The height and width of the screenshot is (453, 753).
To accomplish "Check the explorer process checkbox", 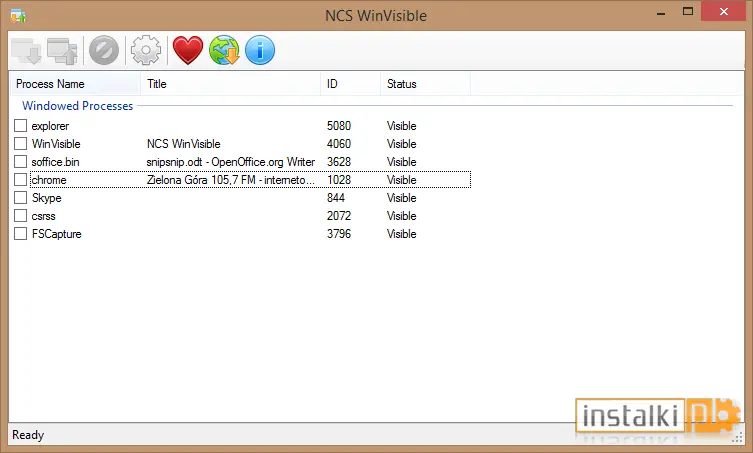I will (20, 125).
